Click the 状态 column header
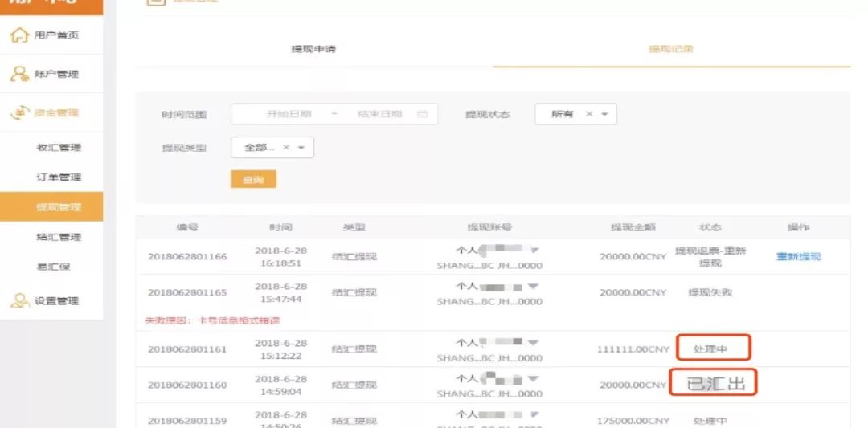Screen dimensions: 868x428 [710, 227]
